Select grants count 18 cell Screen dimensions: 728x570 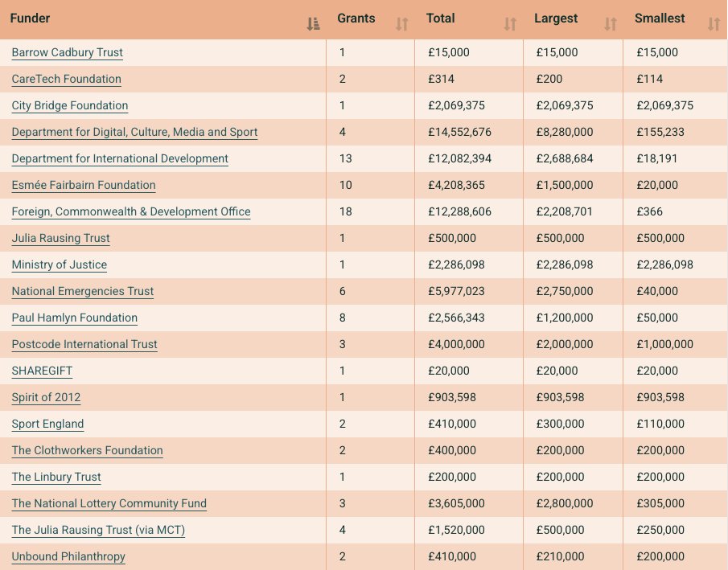(371, 211)
